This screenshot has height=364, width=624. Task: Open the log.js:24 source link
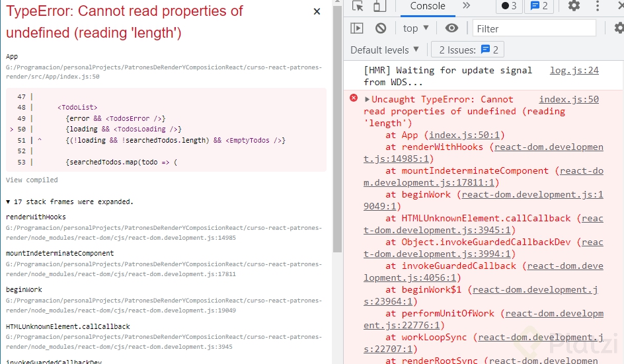click(x=574, y=71)
